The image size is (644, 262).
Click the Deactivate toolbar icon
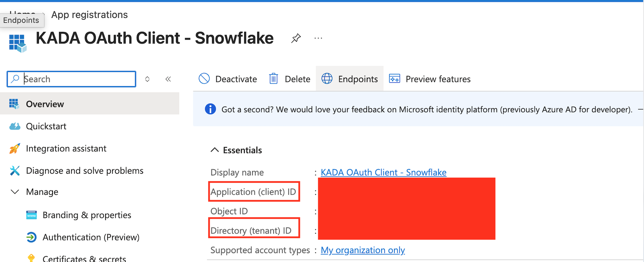204,79
